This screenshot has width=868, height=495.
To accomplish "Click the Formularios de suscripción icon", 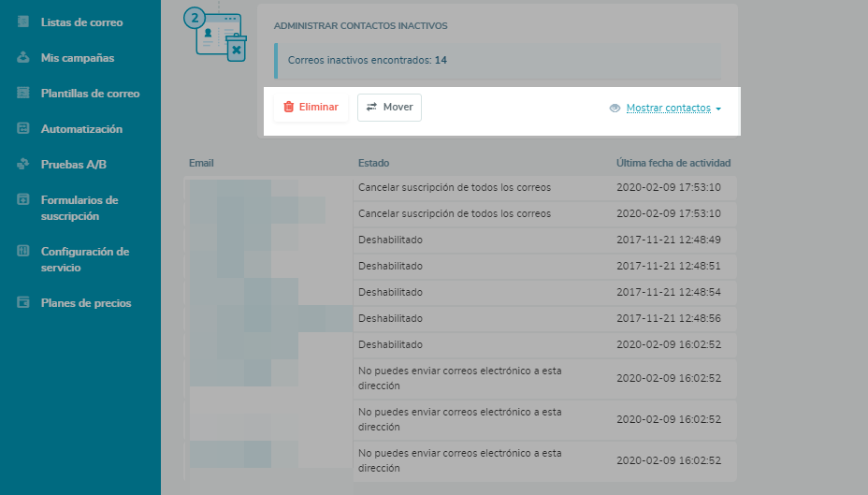I will pyautogui.click(x=23, y=199).
